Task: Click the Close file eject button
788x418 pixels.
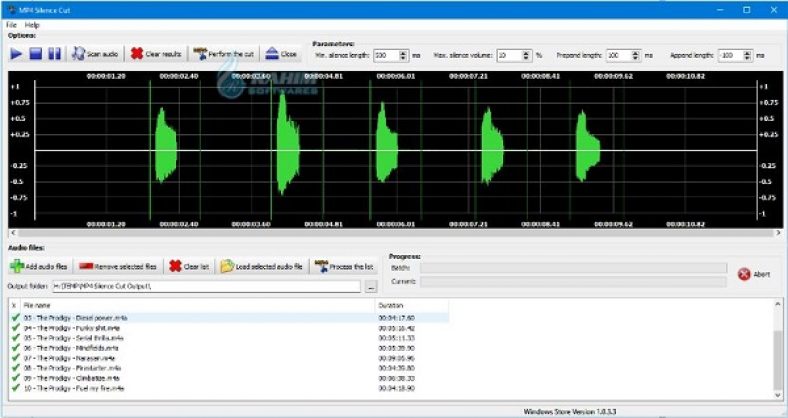Action: coord(282,54)
